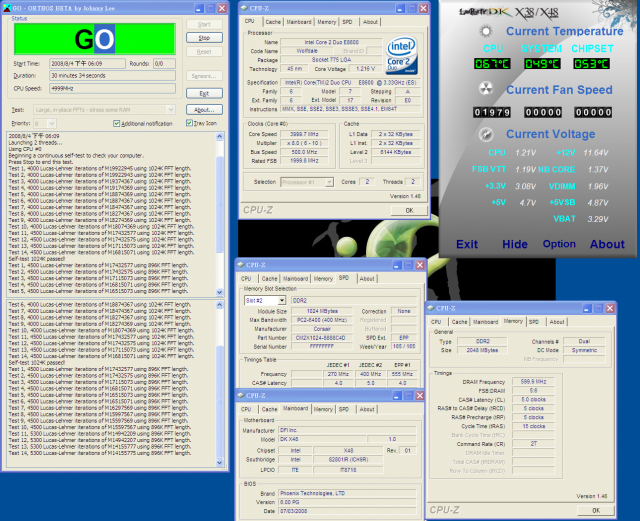Toggle the Tray Icon checkbox
Image resolution: width=640 pixels, height=521 pixels.
pyautogui.click(x=189, y=122)
